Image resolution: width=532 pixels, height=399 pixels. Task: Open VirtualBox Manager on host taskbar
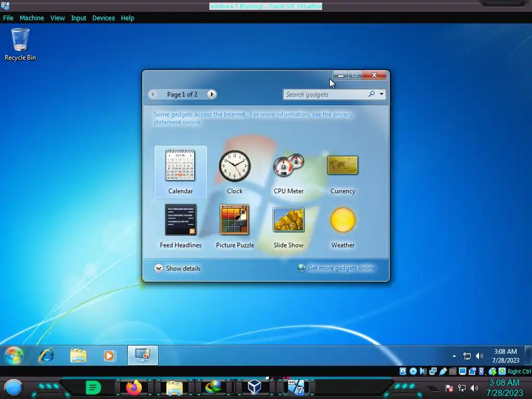(x=254, y=387)
